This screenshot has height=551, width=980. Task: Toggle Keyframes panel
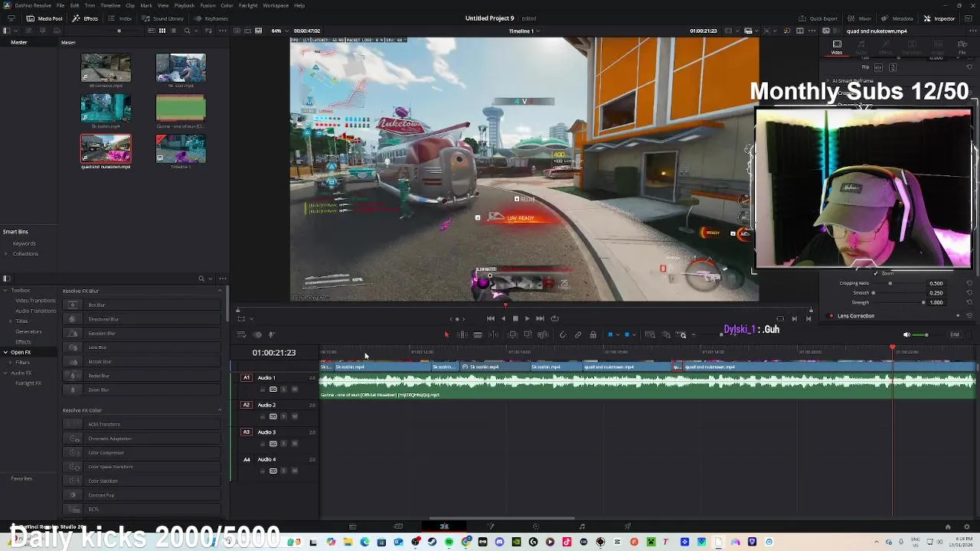211,18
